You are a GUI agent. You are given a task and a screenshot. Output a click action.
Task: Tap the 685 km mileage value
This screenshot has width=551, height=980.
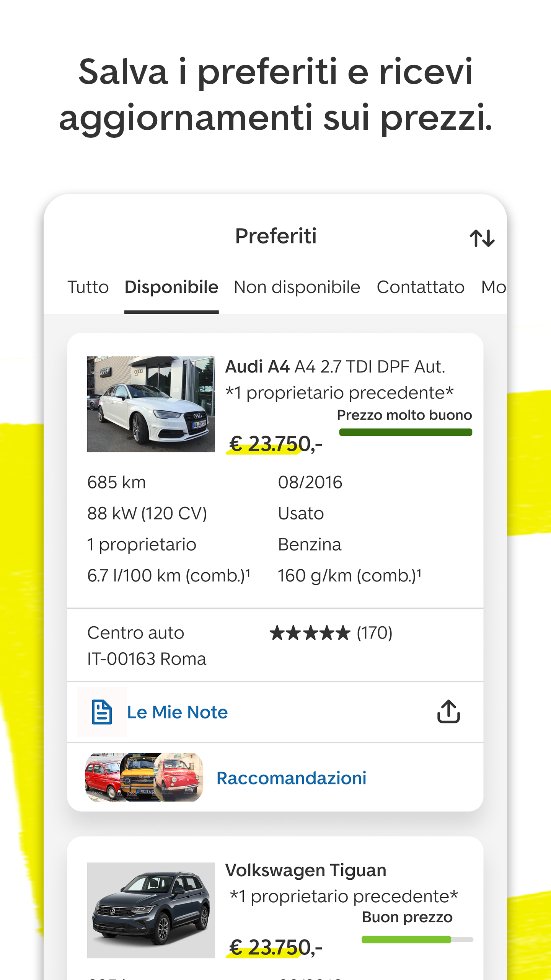[x=116, y=482]
